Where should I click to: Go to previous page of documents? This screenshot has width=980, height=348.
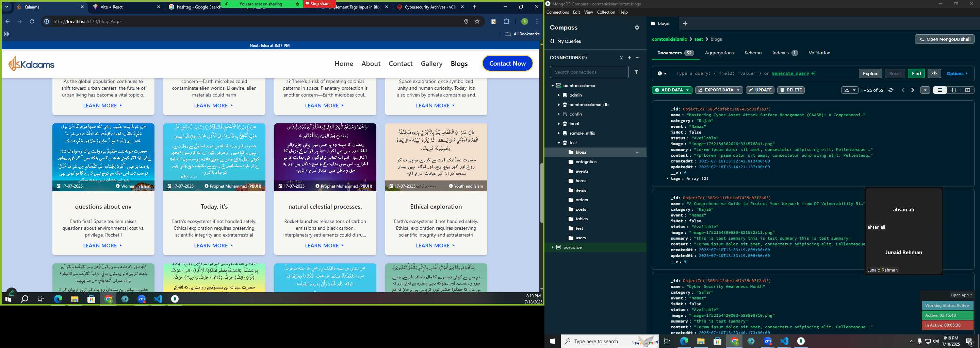(x=903, y=90)
